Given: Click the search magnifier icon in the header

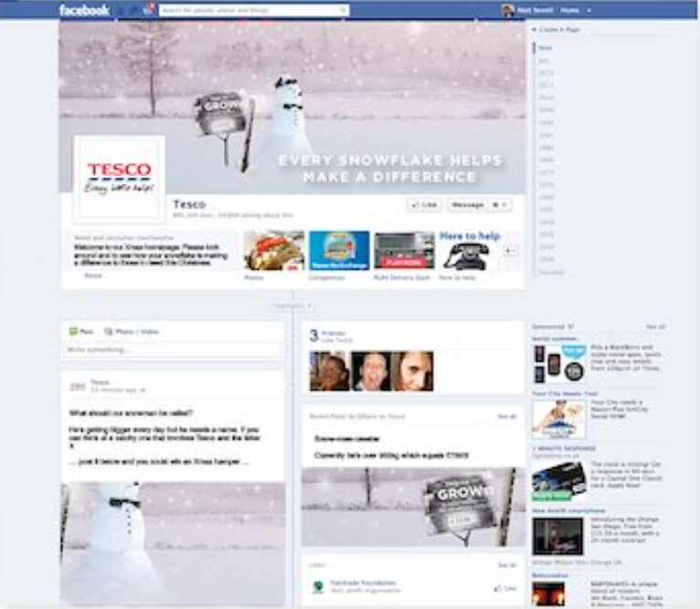Looking at the screenshot, I should 343,10.
